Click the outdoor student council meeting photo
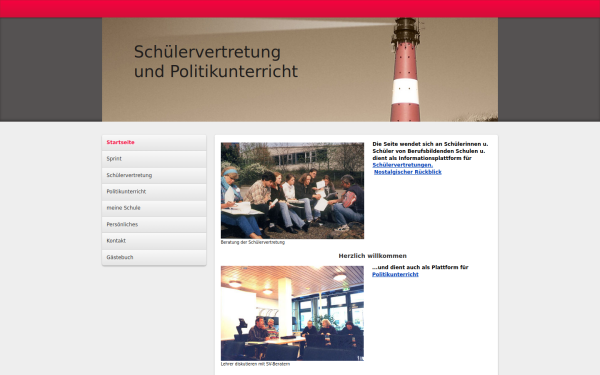Screen dimensions: 600x375 pos(292,191)
